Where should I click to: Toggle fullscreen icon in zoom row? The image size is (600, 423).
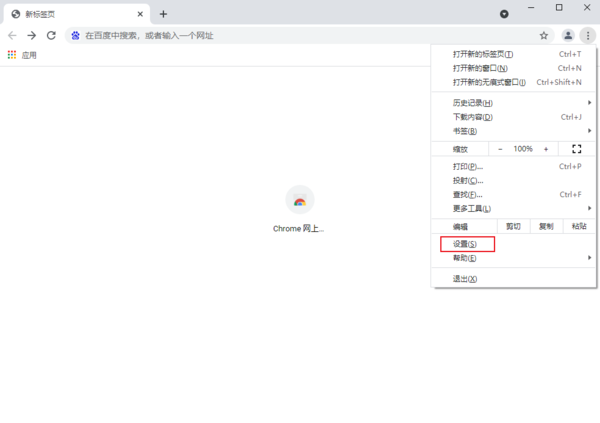coord(577,149)
